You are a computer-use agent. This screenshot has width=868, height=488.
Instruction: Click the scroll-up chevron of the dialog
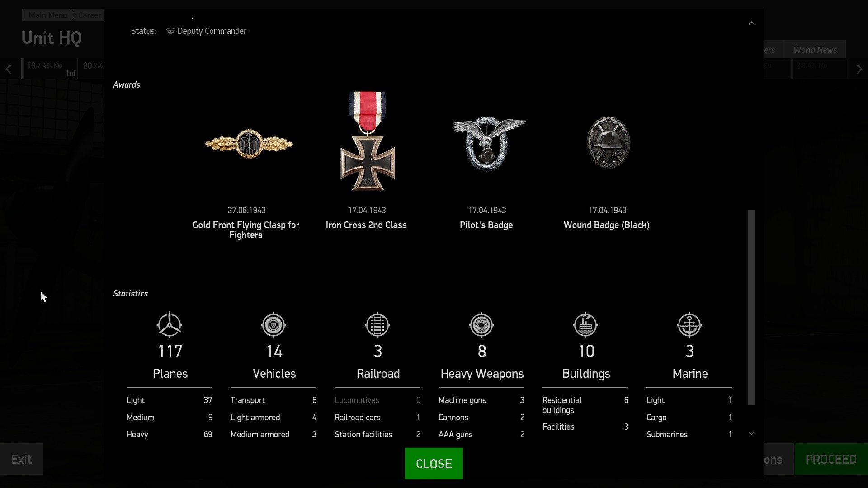click(751, 23)
